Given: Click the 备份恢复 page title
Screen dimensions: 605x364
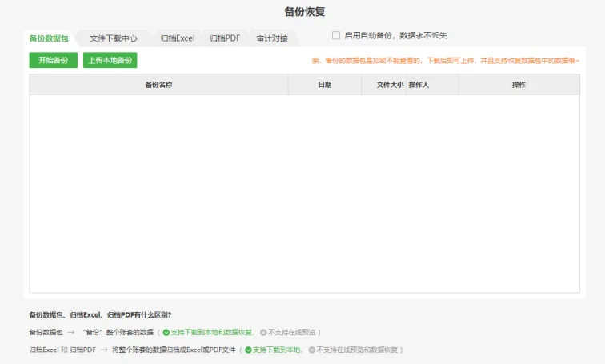Looking at the screenshot, I should tap(305, 11).
